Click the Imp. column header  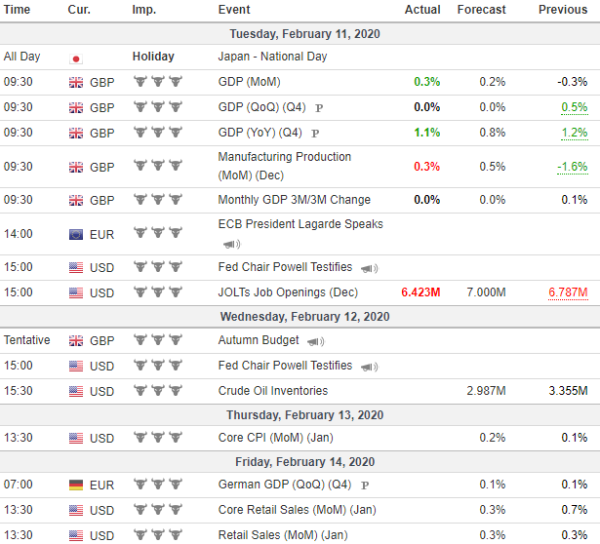tap(144, 10)
